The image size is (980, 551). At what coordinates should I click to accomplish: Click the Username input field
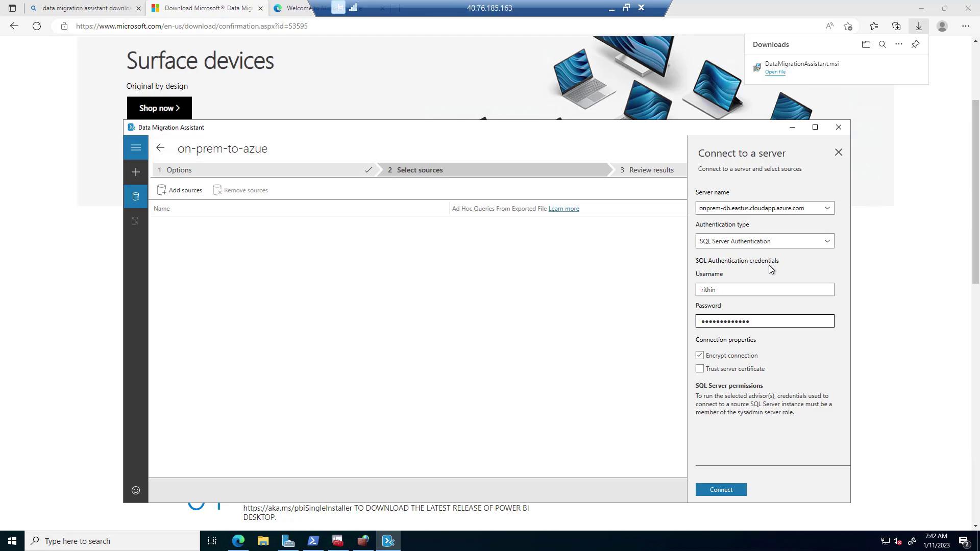764,290
